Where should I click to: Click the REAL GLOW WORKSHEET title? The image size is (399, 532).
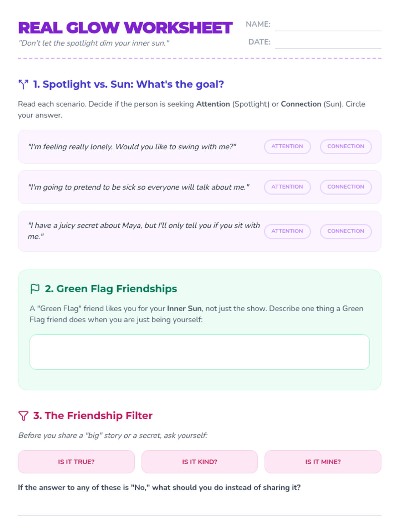pos(125,28)
